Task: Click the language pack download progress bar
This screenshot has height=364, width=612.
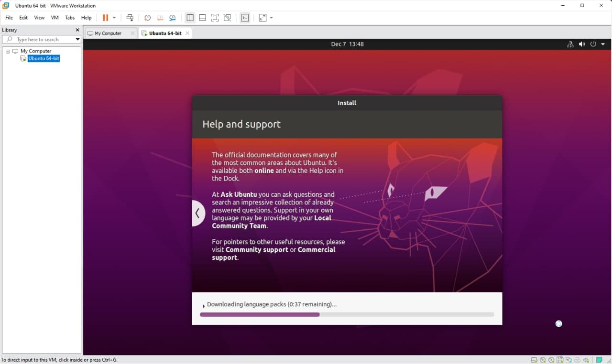Action: [x=347, y=314]
